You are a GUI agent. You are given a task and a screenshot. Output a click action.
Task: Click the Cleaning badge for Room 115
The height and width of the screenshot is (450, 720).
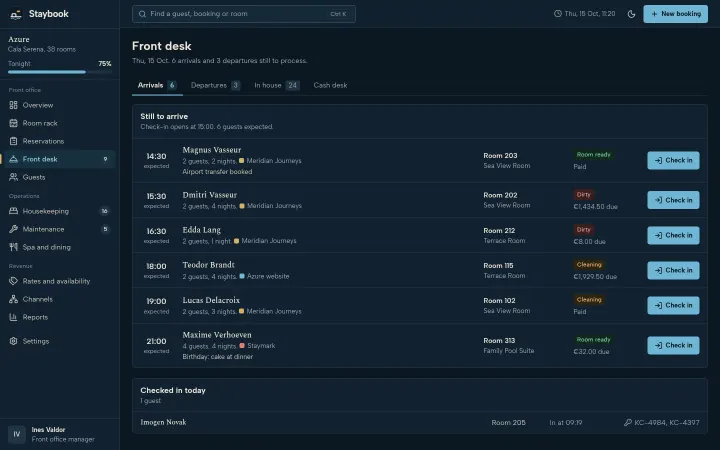[x=589, y=264]
